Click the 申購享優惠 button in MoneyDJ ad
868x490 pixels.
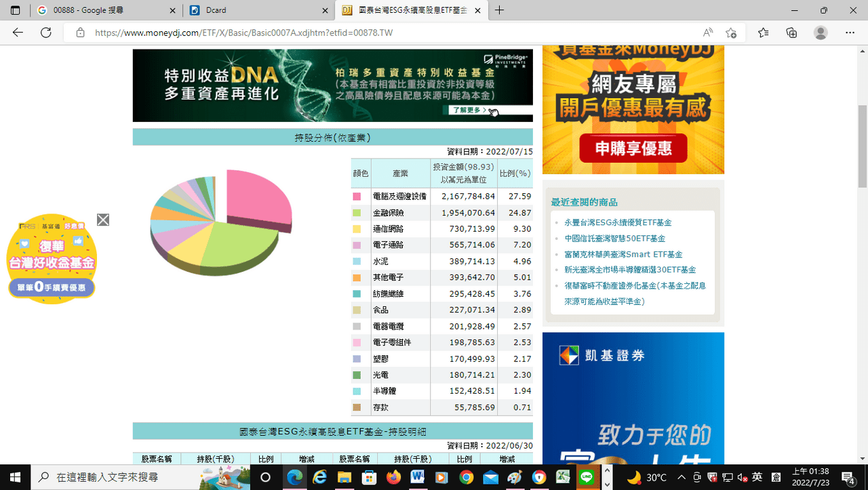[x=633, y=148]
